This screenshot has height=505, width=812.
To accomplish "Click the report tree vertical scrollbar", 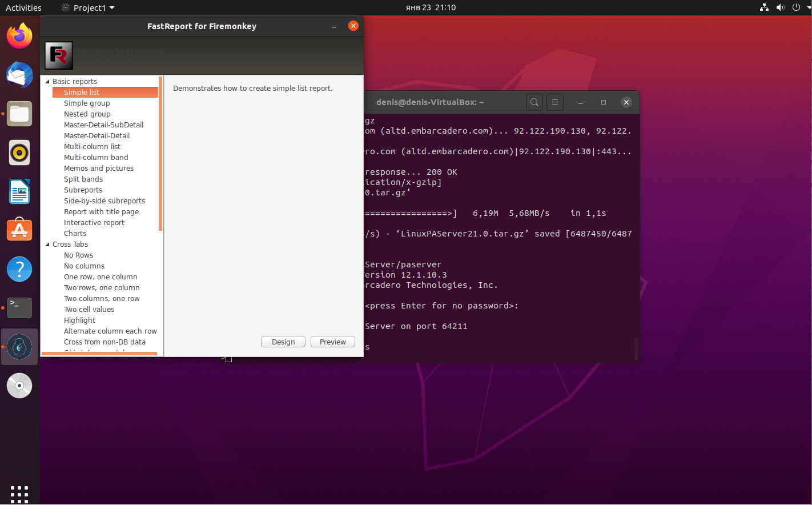I will (x=160, y=153).
